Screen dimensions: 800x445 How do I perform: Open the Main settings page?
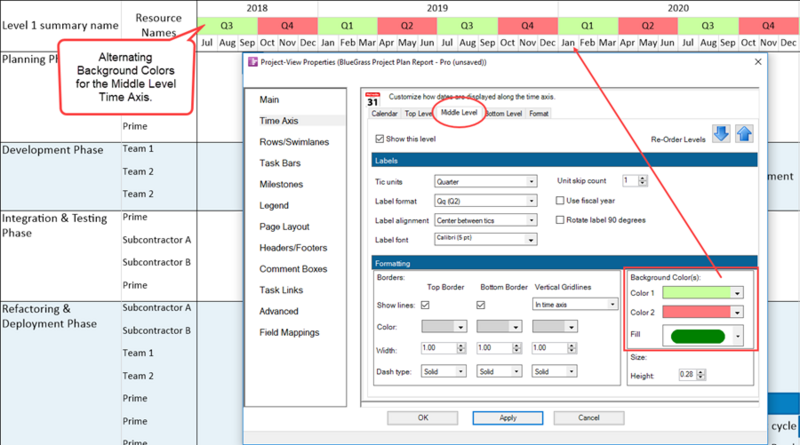269,100
